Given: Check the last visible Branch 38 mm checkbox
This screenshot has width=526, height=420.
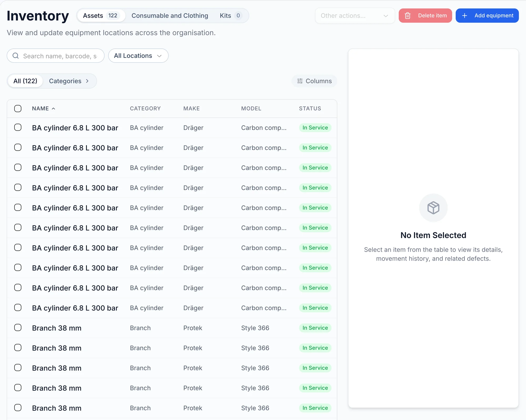Looking at the screenshot, I should point(18,408).
